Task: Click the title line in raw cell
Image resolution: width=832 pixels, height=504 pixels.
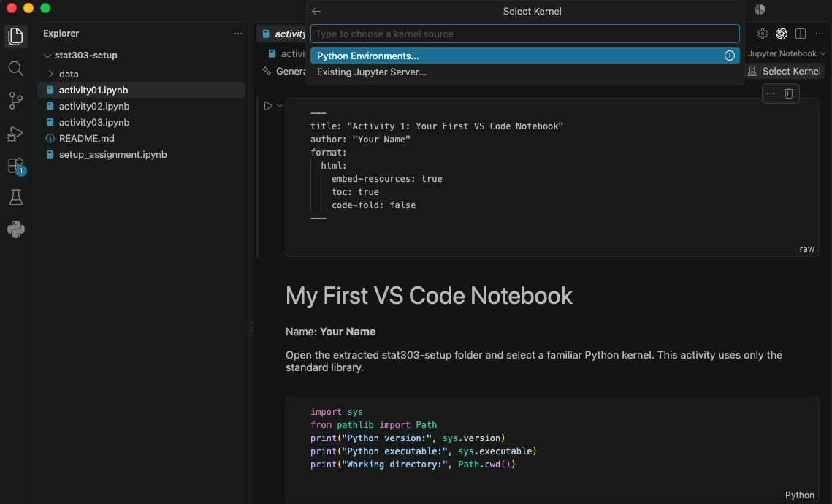Action: click(x=437, y=126)
